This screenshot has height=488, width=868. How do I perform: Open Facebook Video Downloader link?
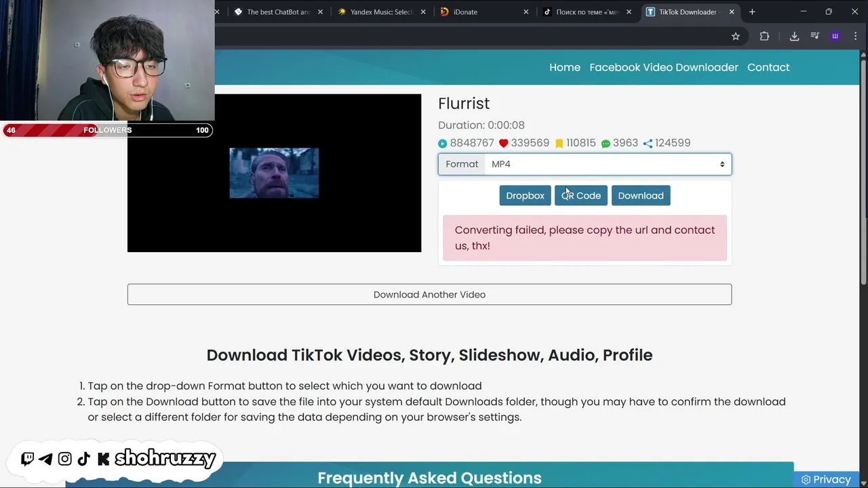coord(664,67)
